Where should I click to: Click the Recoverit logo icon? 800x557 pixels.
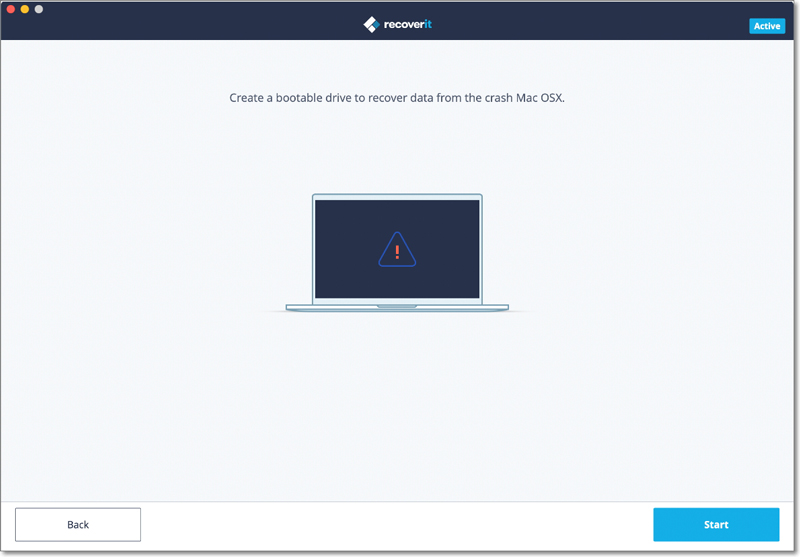(371, 24)
